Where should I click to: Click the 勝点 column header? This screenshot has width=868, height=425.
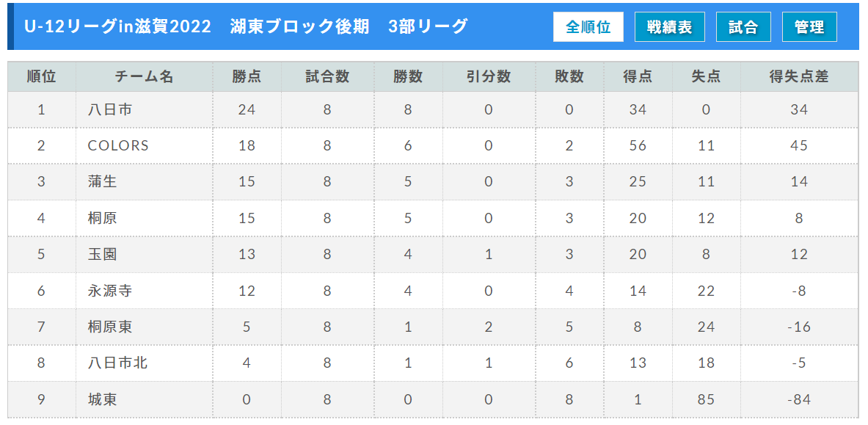247,76
